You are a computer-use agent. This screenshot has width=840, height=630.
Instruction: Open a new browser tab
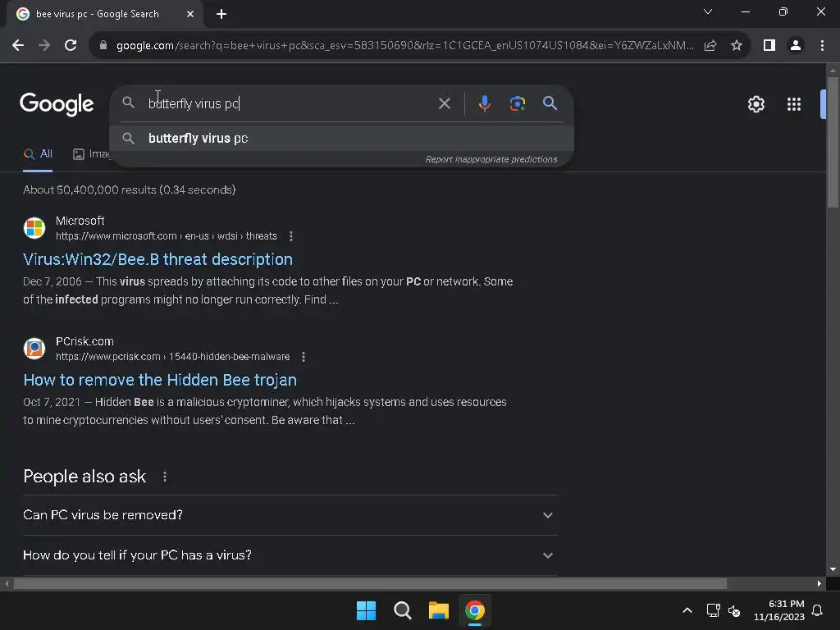click(x=221, y=14)
